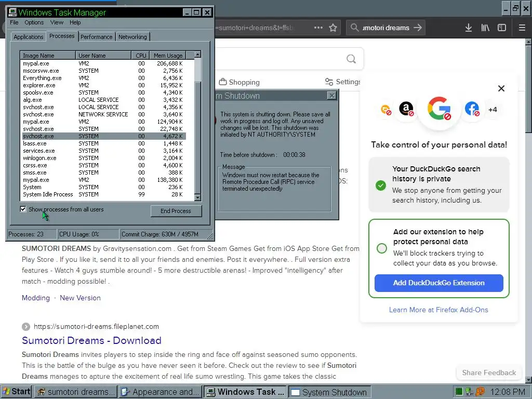
Task: Switch to sumotori dreams taskbar item
Action: coord(75,392)
